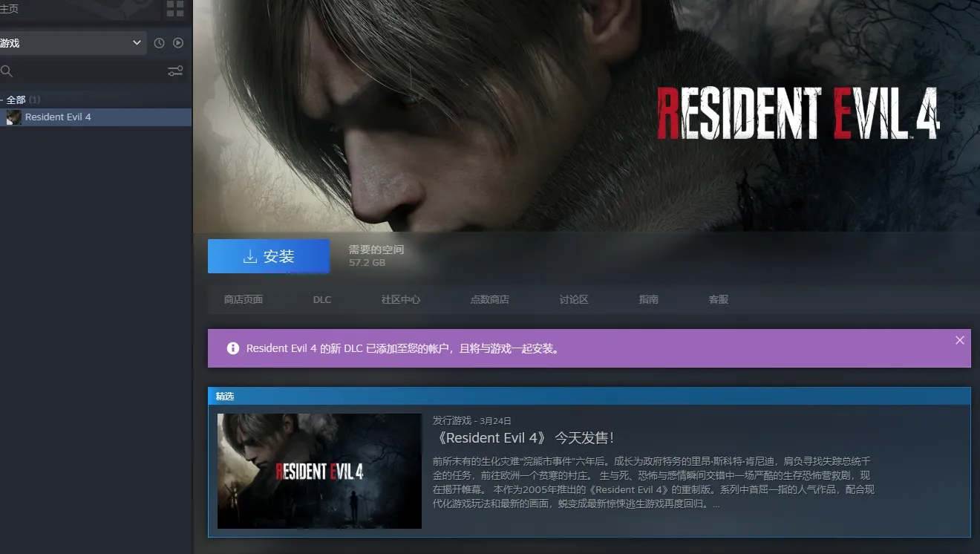Select Resident Evil 4 in library list
This screenshot has height=554, width=980.
pos(58,117)
